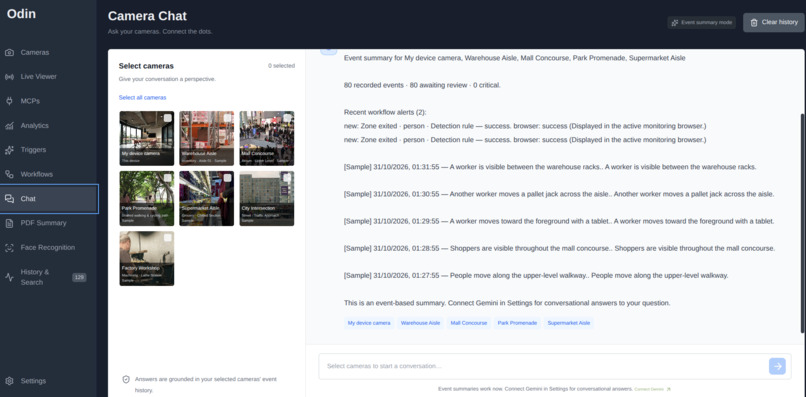Click the trash icon in Clear history

tap(754, 23)
